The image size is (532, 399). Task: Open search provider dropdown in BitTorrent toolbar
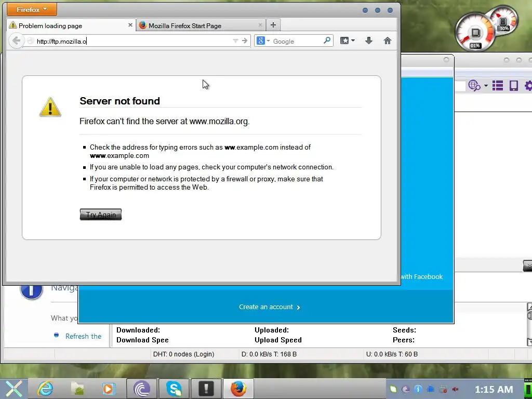486,86
